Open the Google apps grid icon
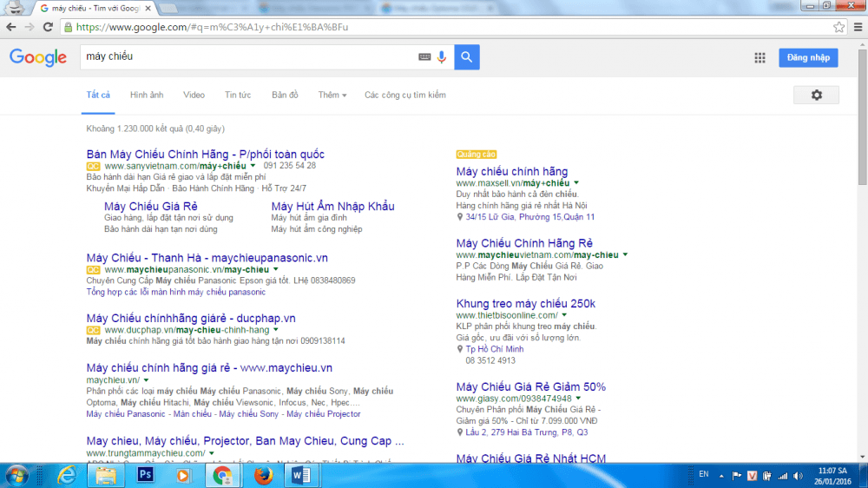 point(759,57)
